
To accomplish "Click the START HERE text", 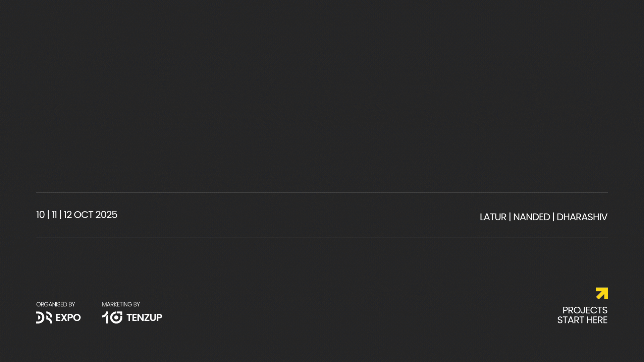I will pos(582,320).
